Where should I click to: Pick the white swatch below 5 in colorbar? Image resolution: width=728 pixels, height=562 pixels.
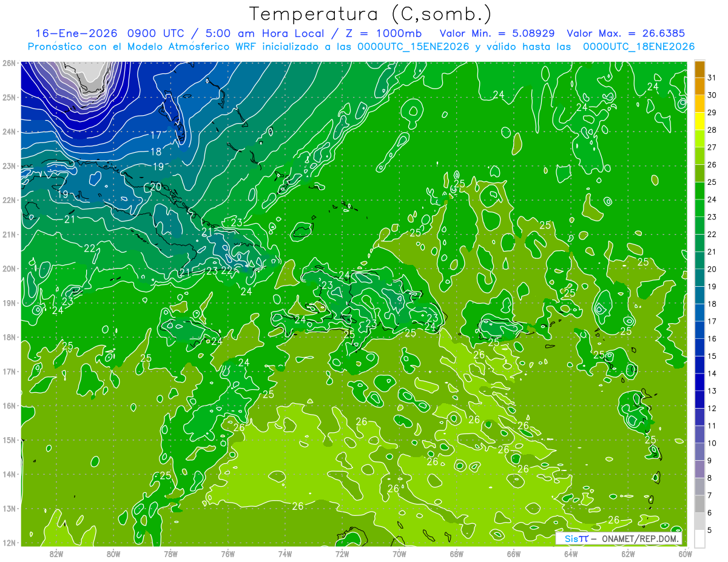699,538
